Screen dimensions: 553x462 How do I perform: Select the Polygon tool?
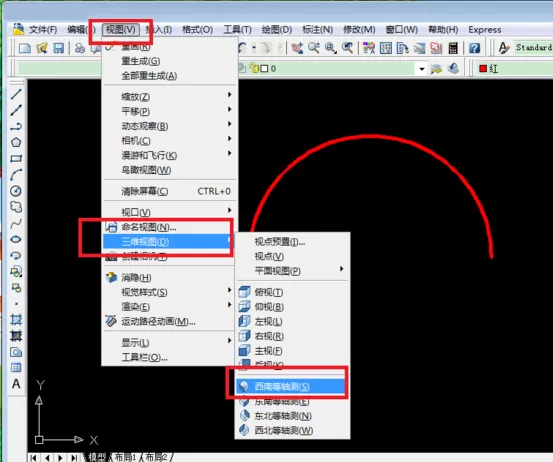[16, 142]
